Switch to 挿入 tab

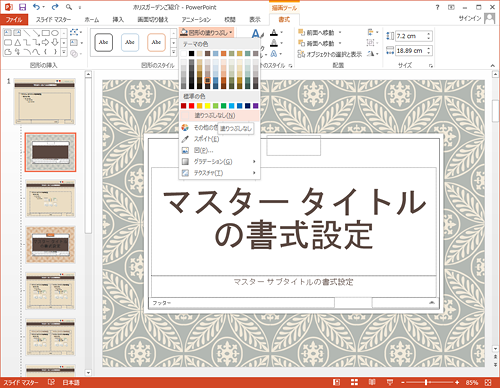point(118,20)
